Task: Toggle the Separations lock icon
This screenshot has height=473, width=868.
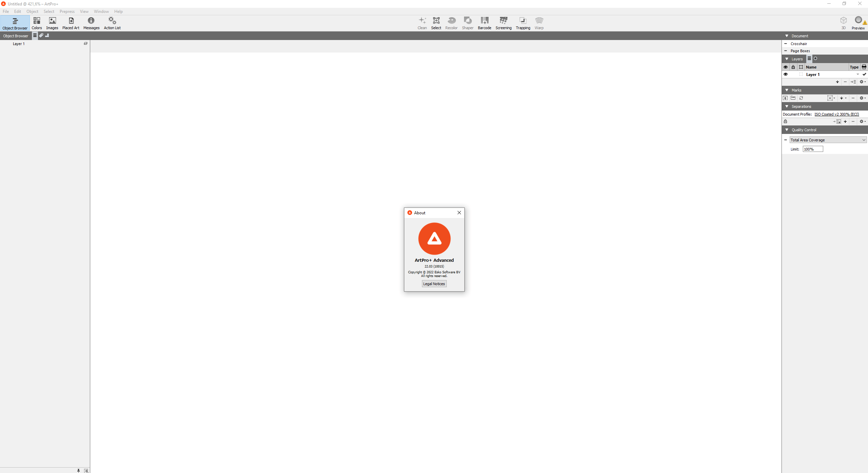Action: (785, 121)
